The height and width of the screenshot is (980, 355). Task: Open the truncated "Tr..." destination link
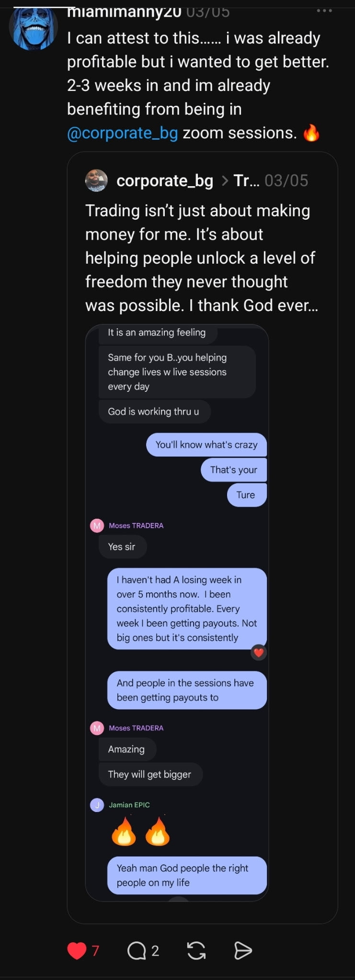(246, 180)
